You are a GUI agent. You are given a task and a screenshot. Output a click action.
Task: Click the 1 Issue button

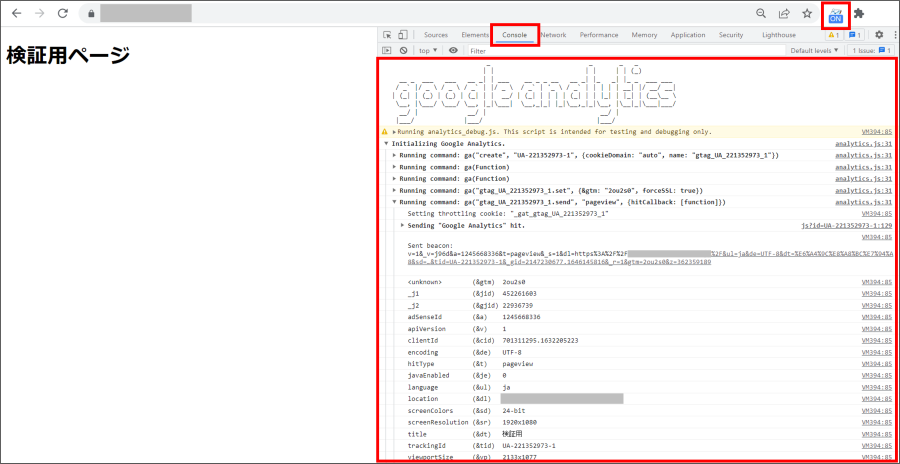tap(872, 51)
